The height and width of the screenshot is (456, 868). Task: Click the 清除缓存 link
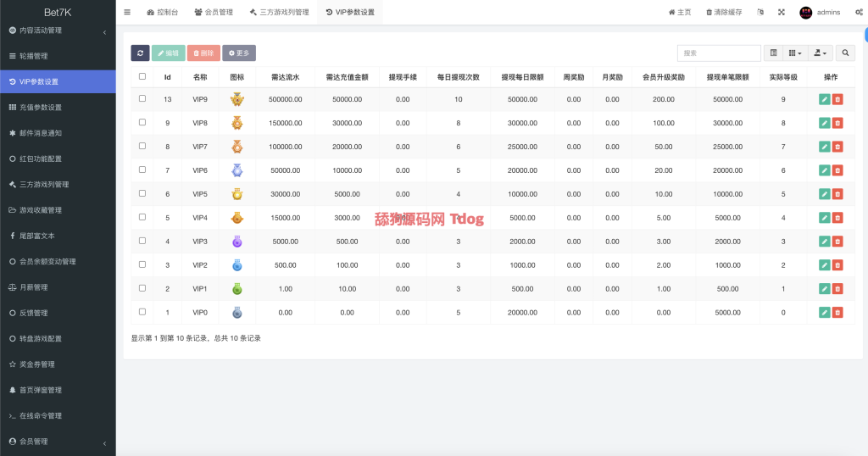723,13
